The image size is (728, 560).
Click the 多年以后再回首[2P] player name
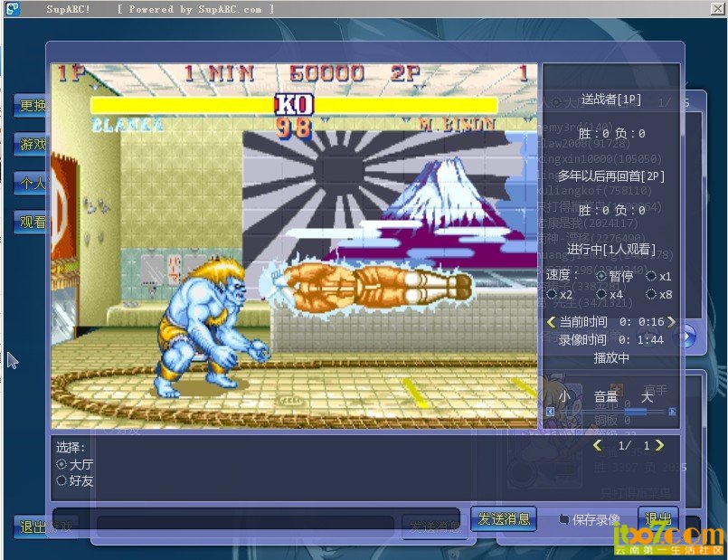pyautogui.click(x=611, y=176)
